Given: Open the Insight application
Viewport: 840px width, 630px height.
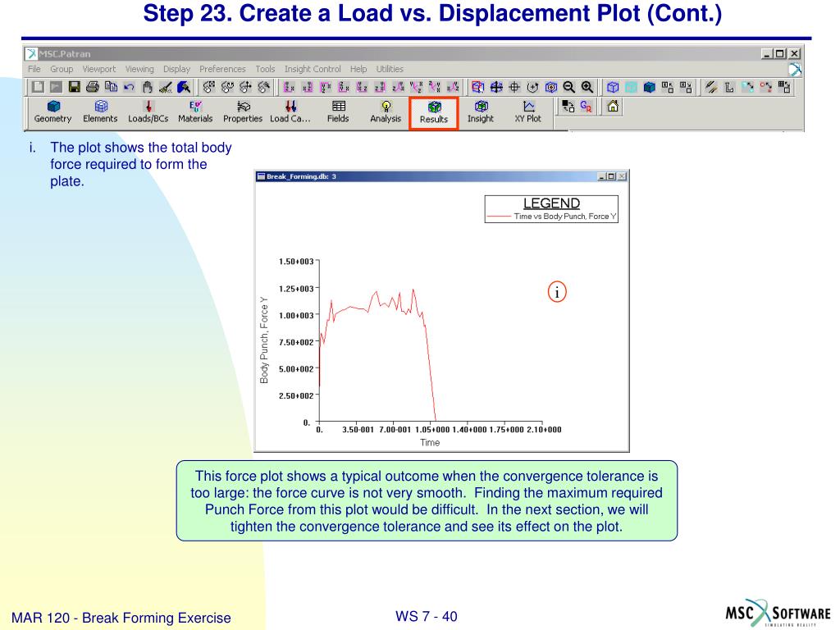Looking at the screenshot, I should (x=481, y=112).
